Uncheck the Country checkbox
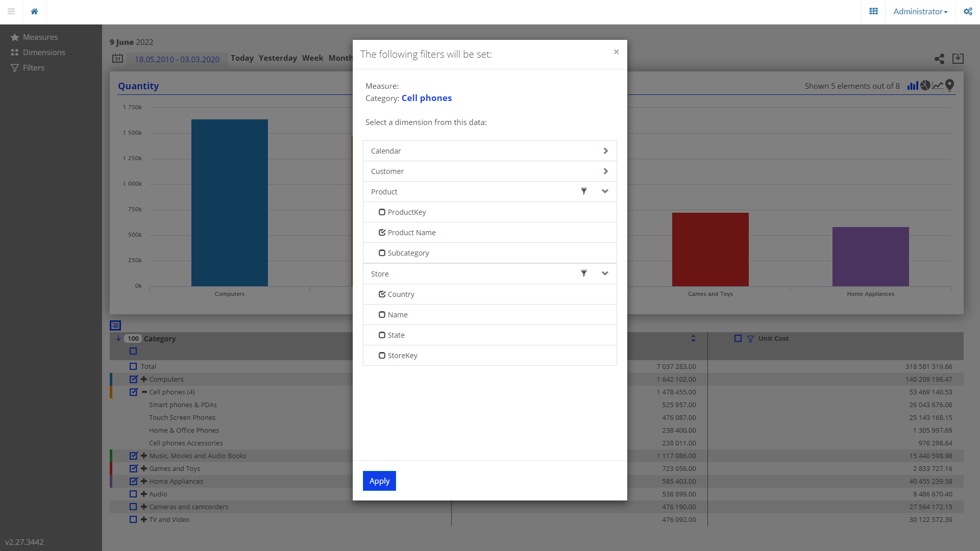This screenshot has width=980, height=551. click(x=382, y=294)
